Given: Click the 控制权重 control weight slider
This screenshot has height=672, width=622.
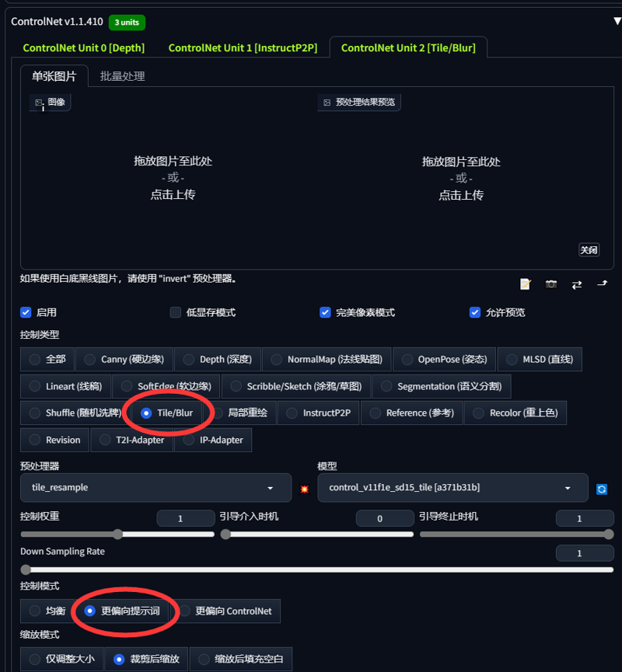Looking at the screenshot, I should pyautogui.click(x=117, y=534).
